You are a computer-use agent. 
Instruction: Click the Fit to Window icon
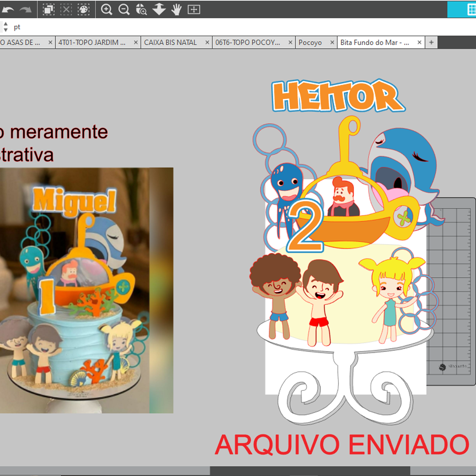(x=194, y=10)
